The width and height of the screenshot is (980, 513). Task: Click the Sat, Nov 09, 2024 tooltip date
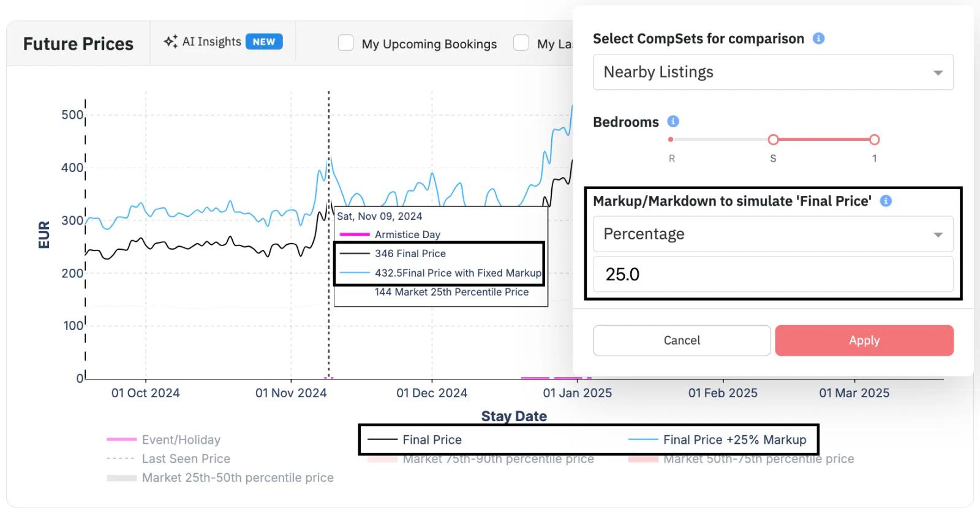[380, 216]
